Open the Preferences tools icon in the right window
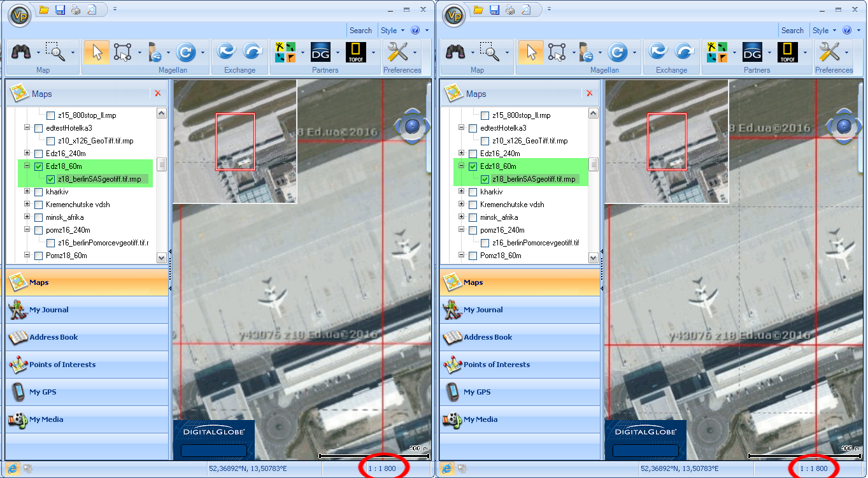This screenshot has width=868, height=478. (829, 52)
